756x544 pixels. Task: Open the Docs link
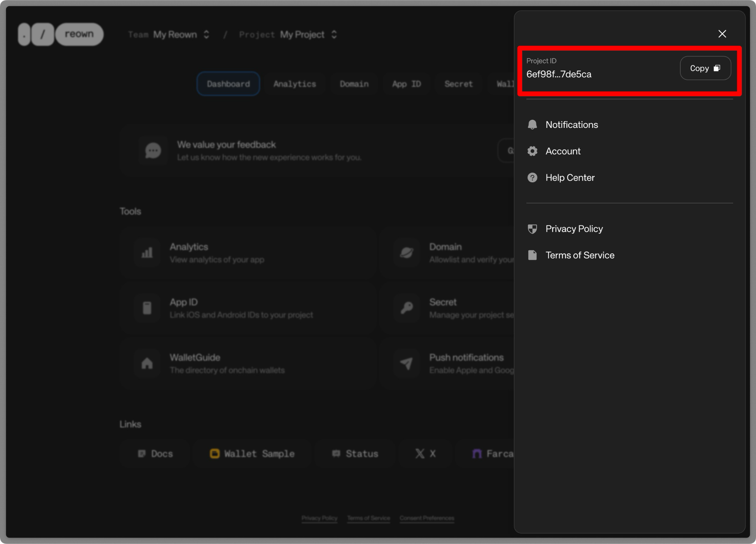(x=155, y=454)
